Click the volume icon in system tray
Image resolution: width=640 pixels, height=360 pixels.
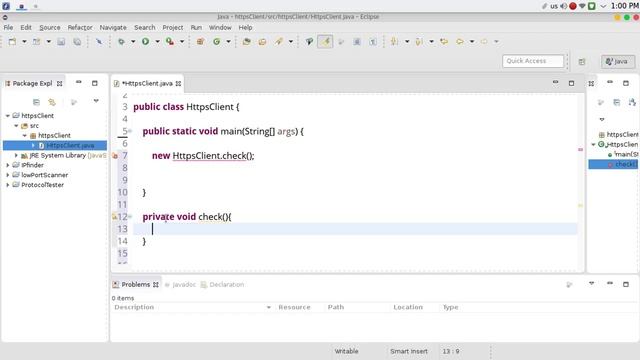563,6
